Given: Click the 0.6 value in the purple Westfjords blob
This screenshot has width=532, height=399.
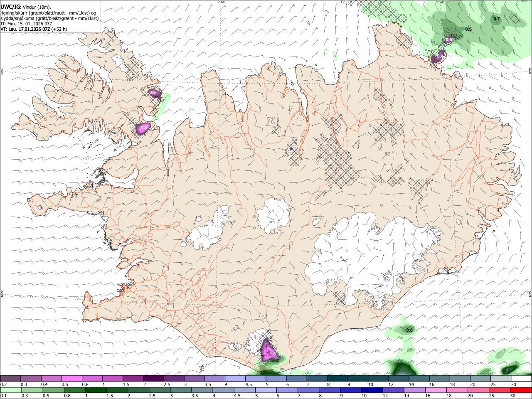Looking at the screenshot, I should pyautogui.click(x=152, y=92).
